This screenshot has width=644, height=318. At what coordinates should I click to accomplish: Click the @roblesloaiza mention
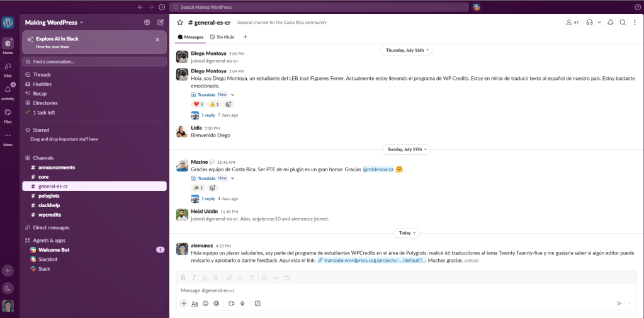(378, 169)
